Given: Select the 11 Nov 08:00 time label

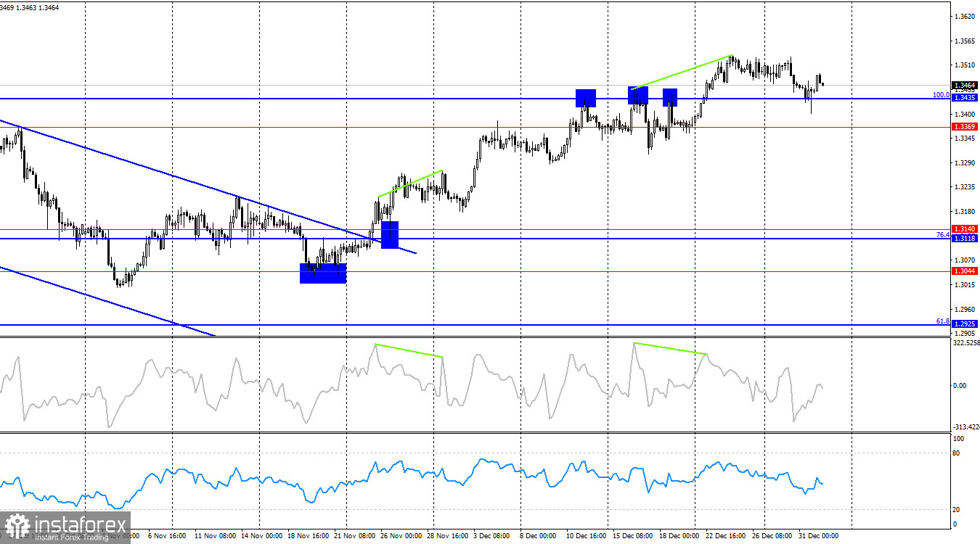Looking at the screenshot, I should [216, 536].
